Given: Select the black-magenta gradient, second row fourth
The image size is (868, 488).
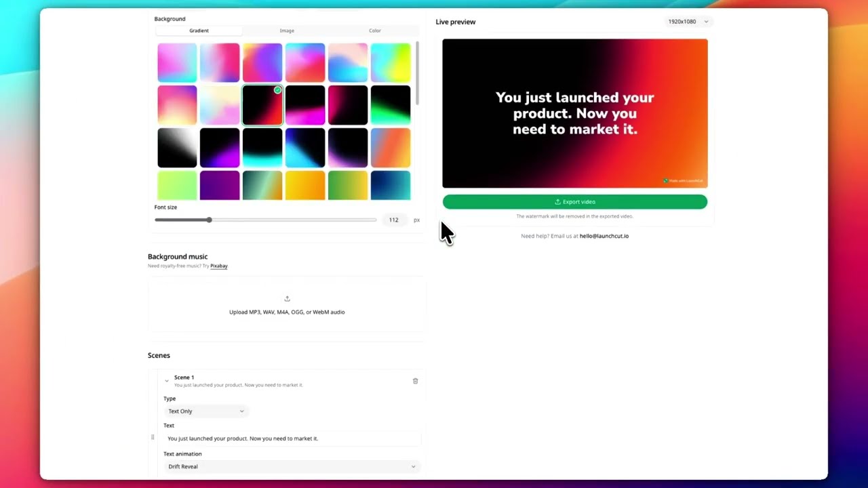Looking at the screenshot, I should (x=305, y=105).
